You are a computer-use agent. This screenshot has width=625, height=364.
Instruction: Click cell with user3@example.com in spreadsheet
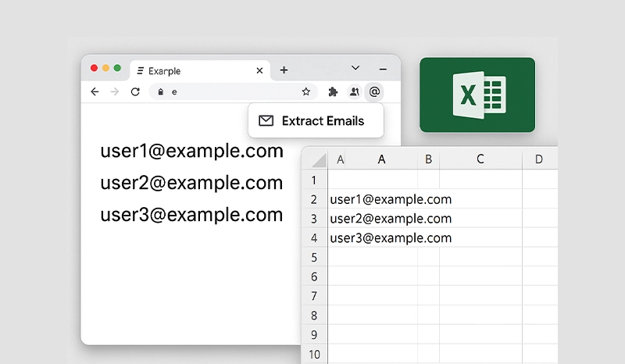(391, 238)
